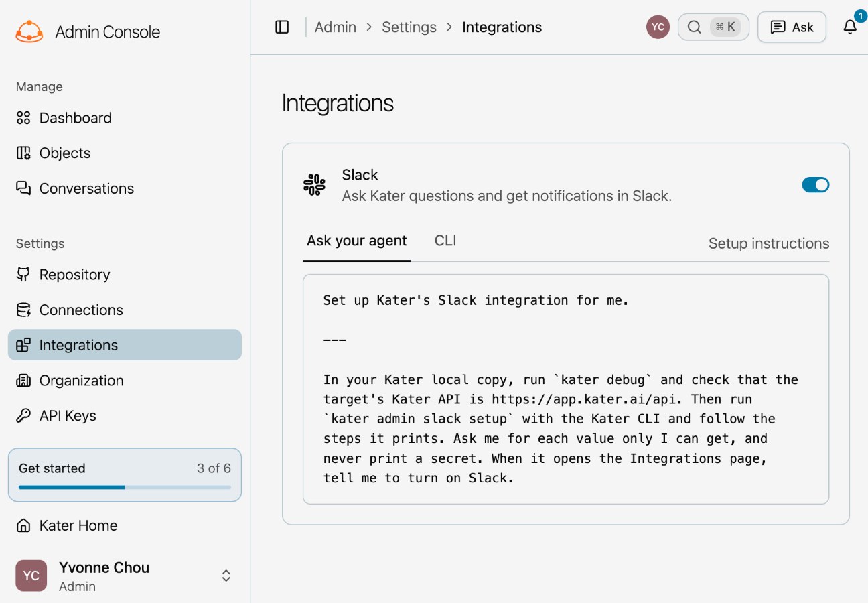The height and width of the screenshot is (603, 868).
Task: Open the Ask button
Action: 792,27
